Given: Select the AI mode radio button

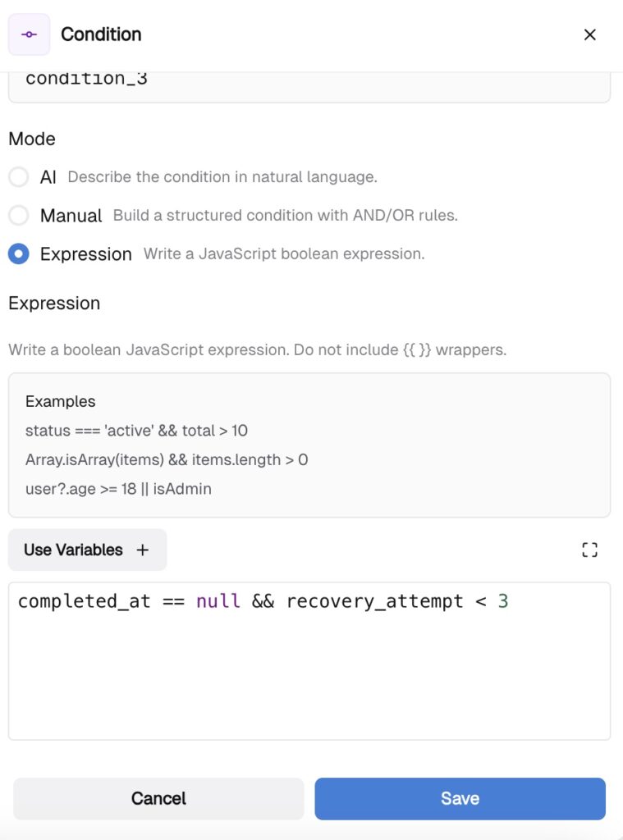Looking at the screenshot, I should click(x=18, y=176).
